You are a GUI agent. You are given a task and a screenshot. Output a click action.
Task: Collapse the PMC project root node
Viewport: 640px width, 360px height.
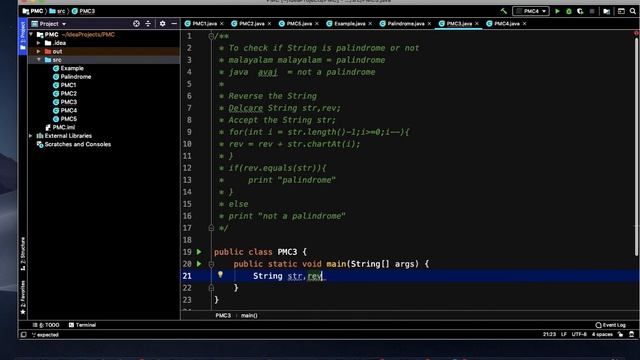coord(31,35)
